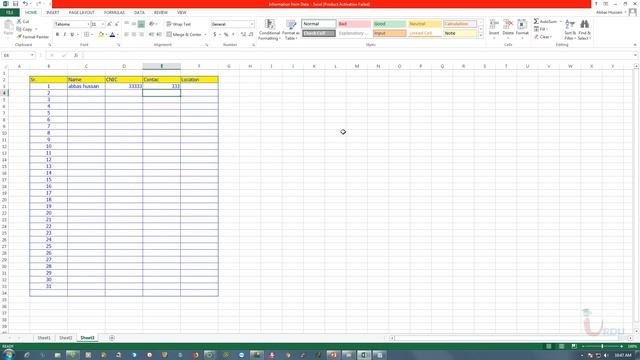Click the Orientation text-angle icon
Image resolution: width=640 pixels, height=360 pixels.
[152, 24]
